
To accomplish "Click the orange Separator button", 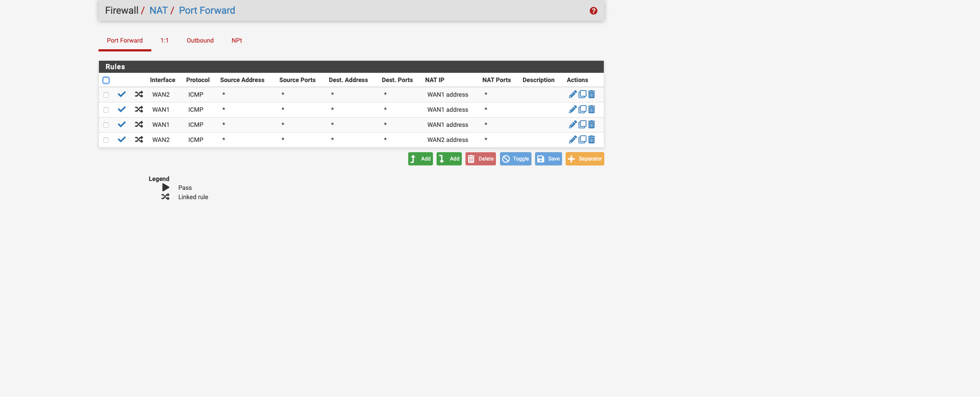I will pyautogui.click(x=585, y=159).
